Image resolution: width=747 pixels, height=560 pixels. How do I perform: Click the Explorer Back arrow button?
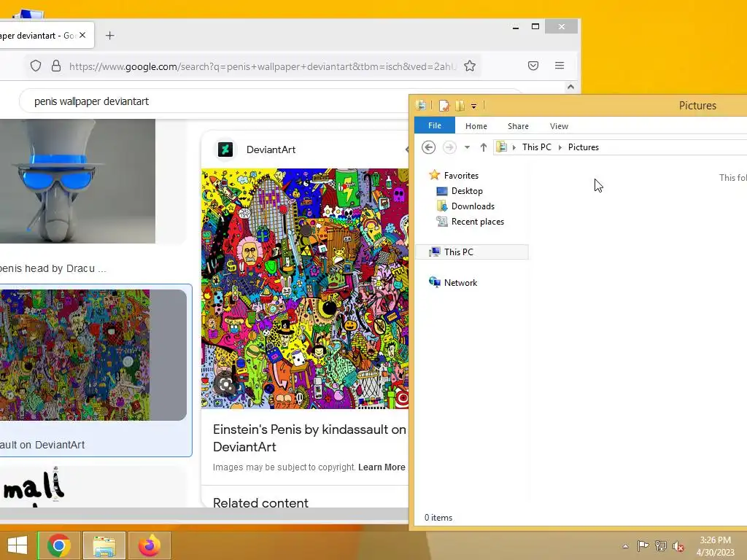428,147
